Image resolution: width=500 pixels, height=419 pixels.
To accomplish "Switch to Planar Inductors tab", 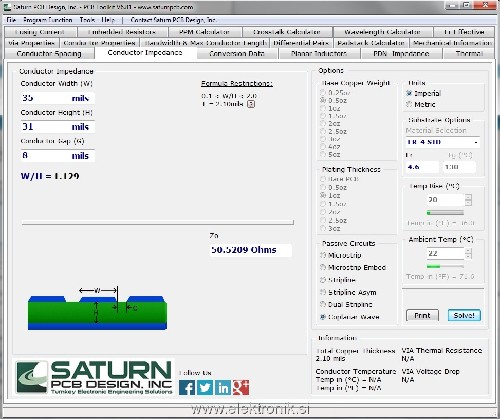I will pyautogui.click(x=319, y=53).
